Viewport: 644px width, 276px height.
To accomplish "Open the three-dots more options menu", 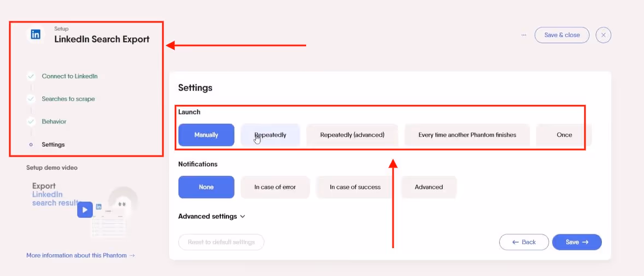I will click(x=524, y=35).
